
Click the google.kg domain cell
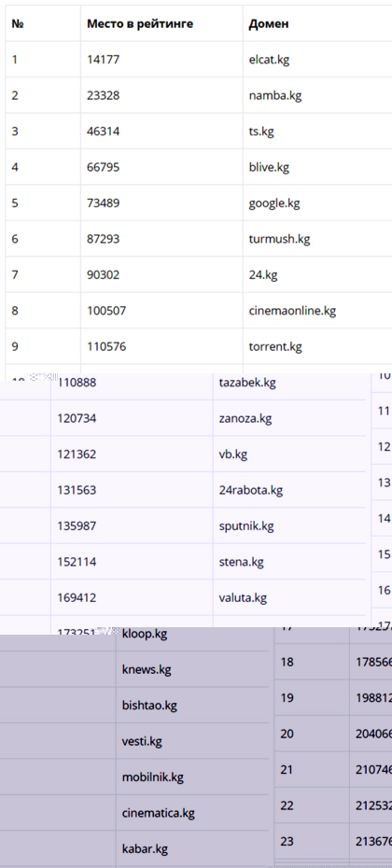coord(274,203)
